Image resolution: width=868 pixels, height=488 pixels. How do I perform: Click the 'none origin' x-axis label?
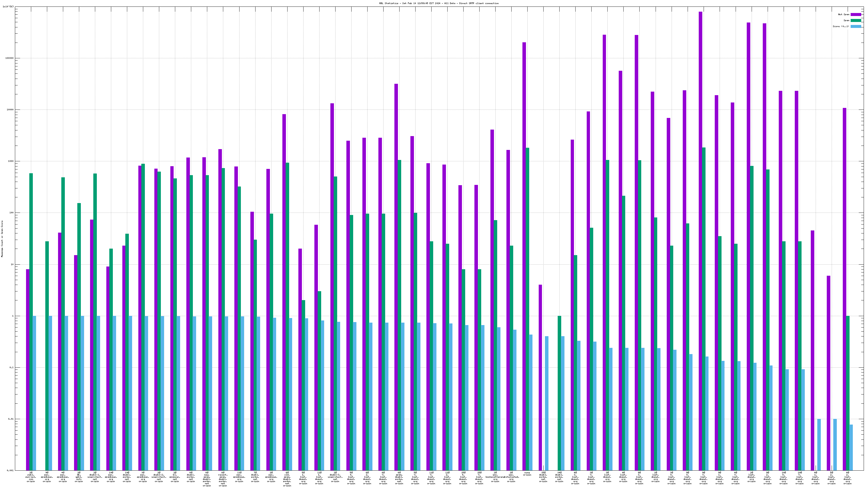click(527, 474)
